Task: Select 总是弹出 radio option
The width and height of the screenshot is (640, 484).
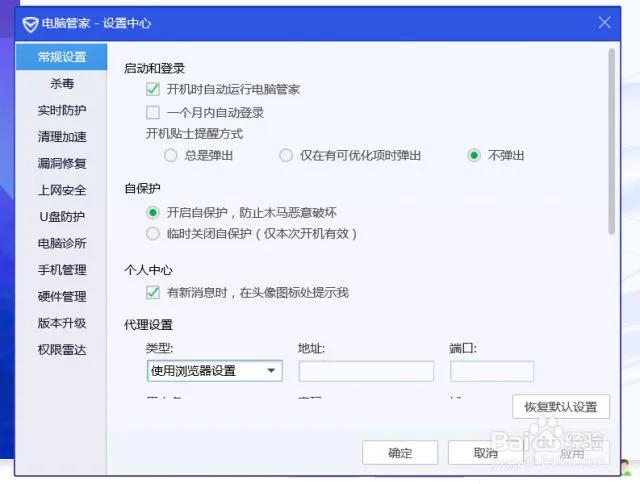Action: [170, 155]
